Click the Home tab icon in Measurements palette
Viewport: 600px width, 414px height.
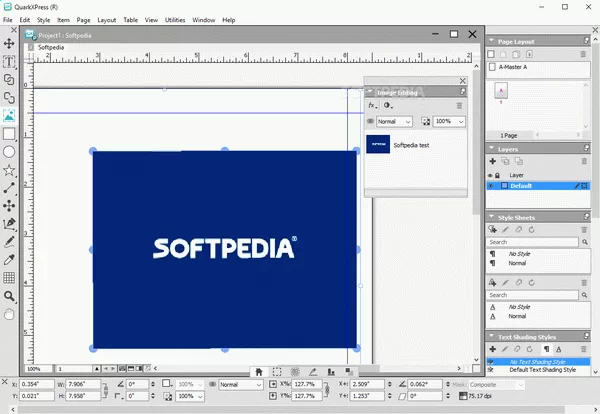[259, 372]
